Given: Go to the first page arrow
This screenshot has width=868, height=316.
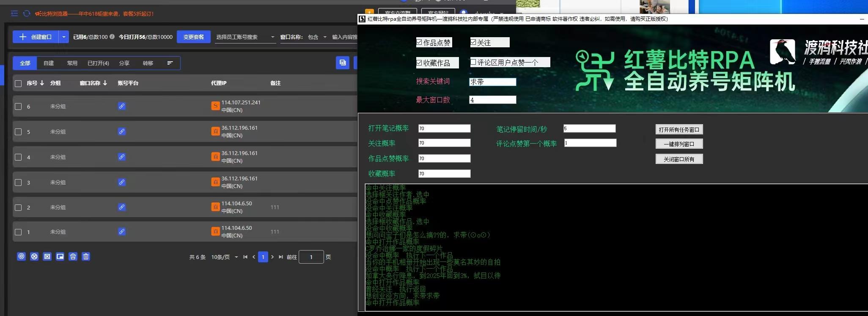Looking at the screenshot, I should tap(245, 257).
